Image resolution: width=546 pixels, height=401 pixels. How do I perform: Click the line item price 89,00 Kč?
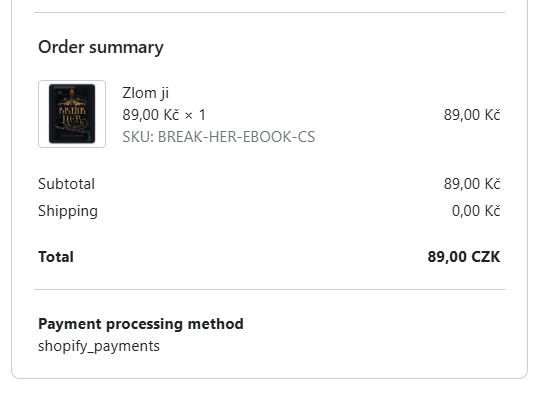(x=472, y=115)
